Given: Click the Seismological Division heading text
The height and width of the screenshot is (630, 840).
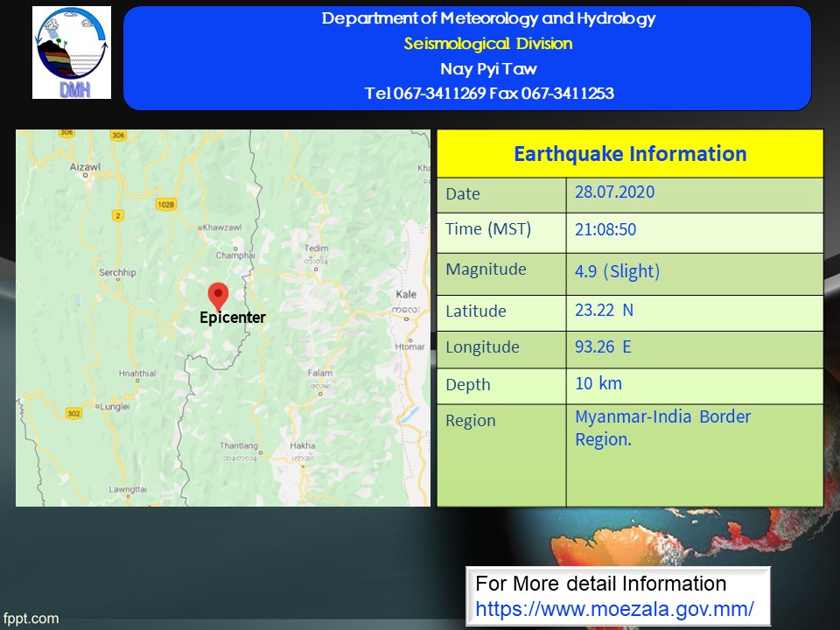Looking at the screenshot, I should point(488,44).
